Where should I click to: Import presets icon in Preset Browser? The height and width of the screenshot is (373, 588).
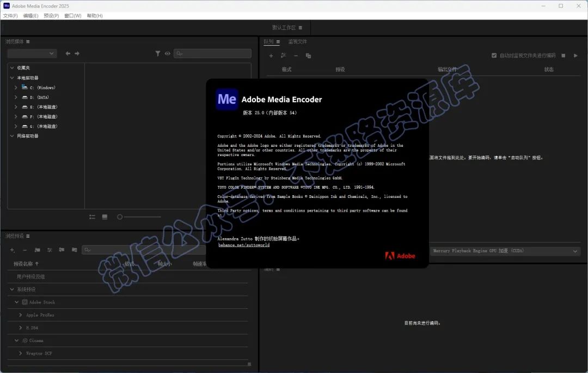click(x=62, y=250)
